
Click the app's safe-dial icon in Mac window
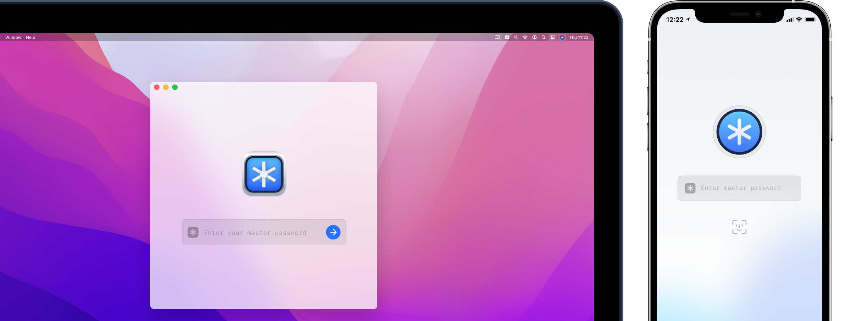coord(264,174)
